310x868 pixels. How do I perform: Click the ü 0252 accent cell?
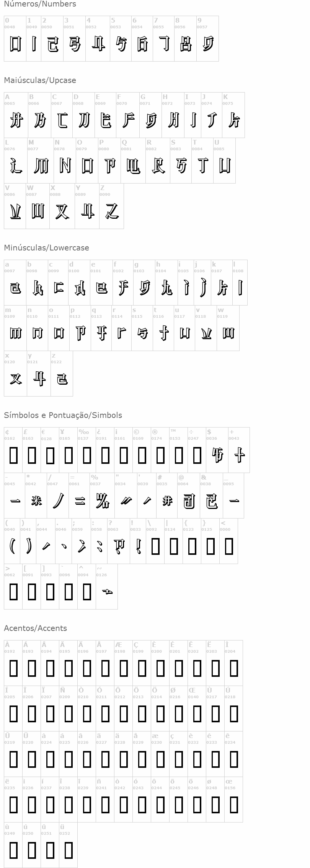pos(69,845)
